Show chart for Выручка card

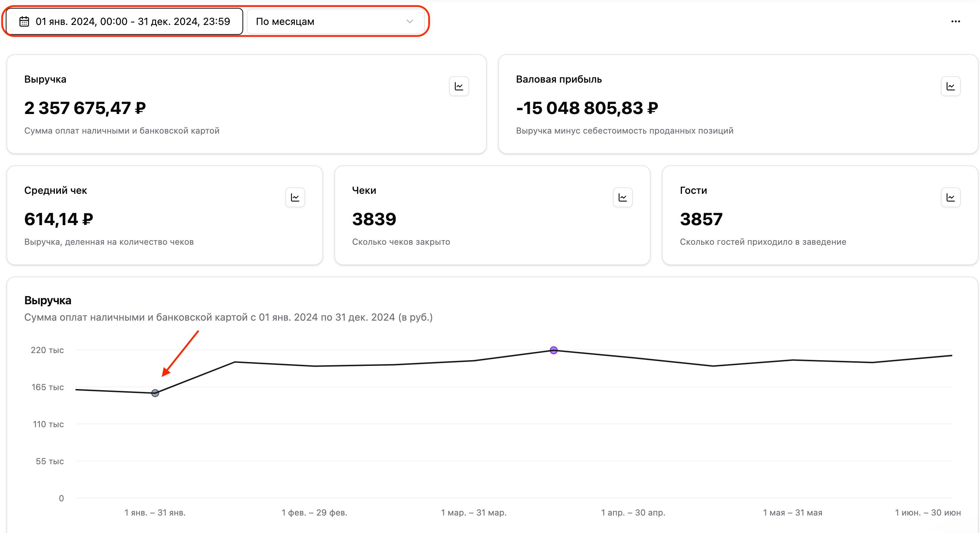(459, 87)
